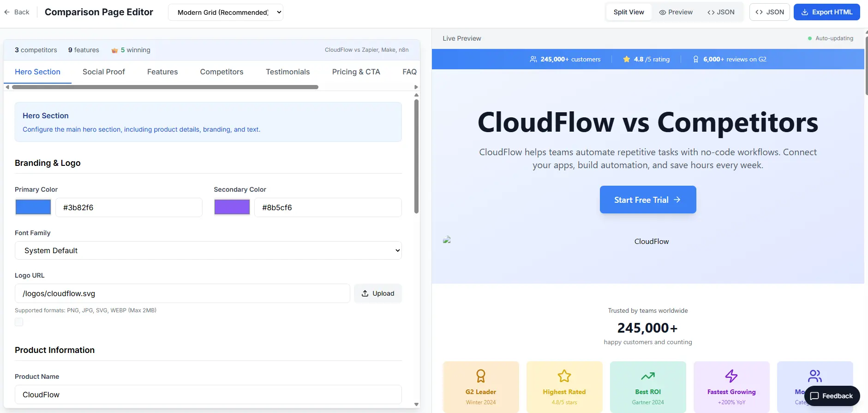Click the broken logo image in the preview
868x413 pixels.
tap(447, 240)
